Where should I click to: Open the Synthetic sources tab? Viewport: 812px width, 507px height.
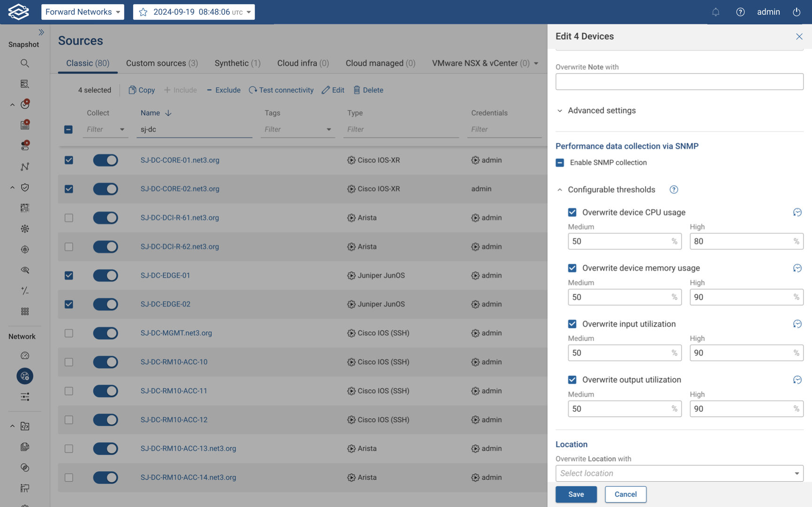[x=237, y=63]
